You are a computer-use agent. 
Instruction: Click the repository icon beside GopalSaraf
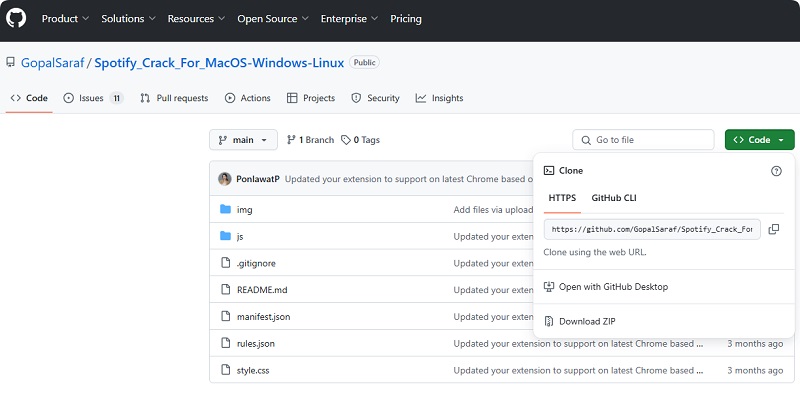click(10, 63)
